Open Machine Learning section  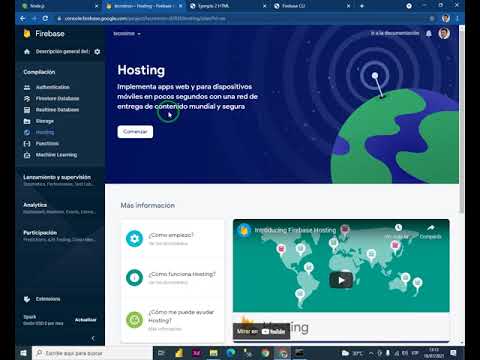(x=56, y=155)
